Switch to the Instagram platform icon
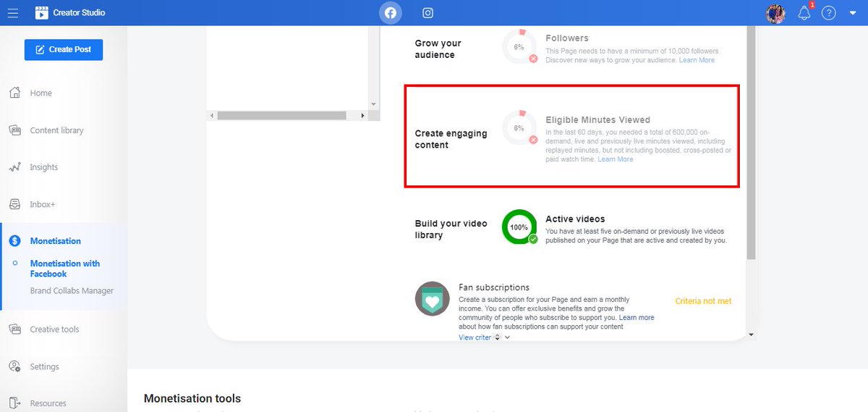Viewport: 868px width, 412px height. click(x=428, y=13)
